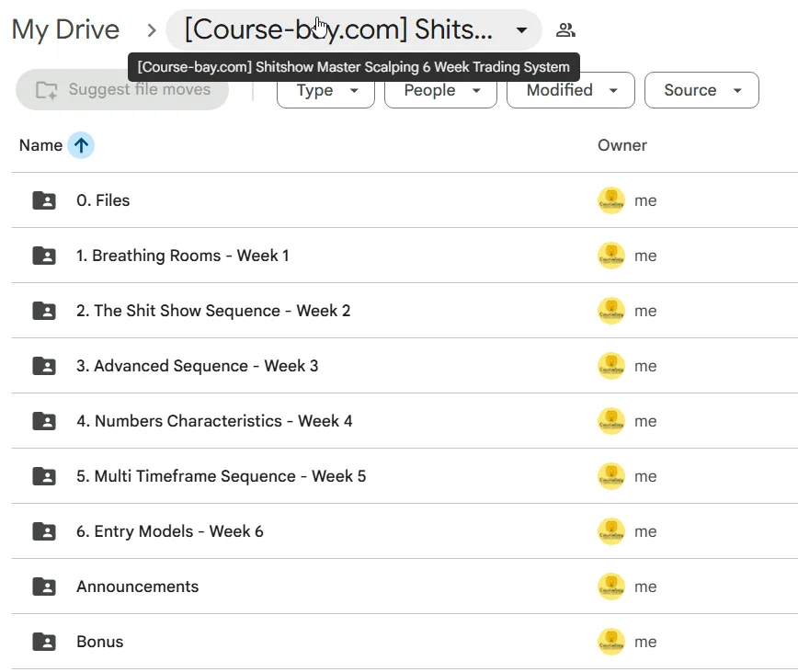Viewport: 798px width, 672px height.
Task: Click owner avatar in the Multi Timeframe row
Action: pos(611,476)
